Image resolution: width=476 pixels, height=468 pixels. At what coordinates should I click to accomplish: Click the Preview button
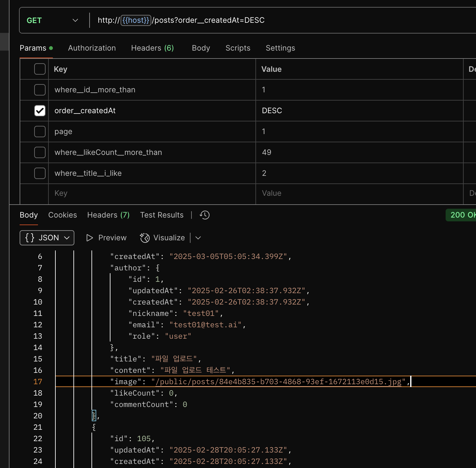[x=106, y=238]
